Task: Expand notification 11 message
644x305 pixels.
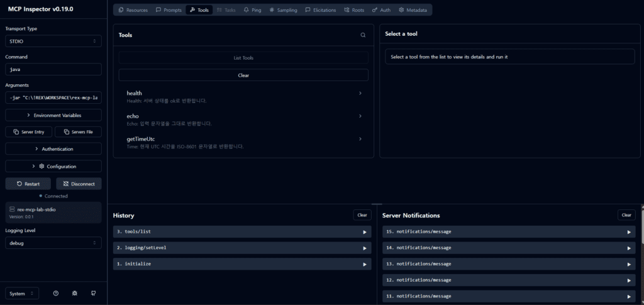Action: coord(509,296)
